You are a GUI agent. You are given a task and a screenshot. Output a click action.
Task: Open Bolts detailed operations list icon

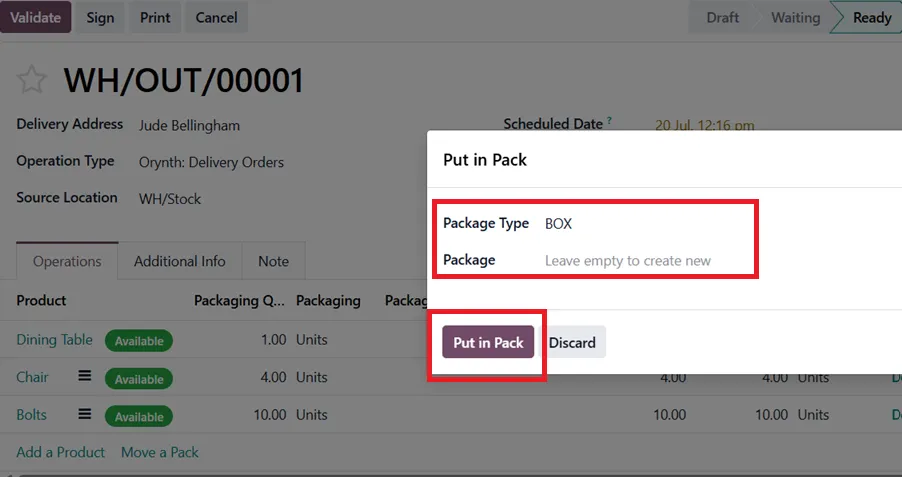85,414
